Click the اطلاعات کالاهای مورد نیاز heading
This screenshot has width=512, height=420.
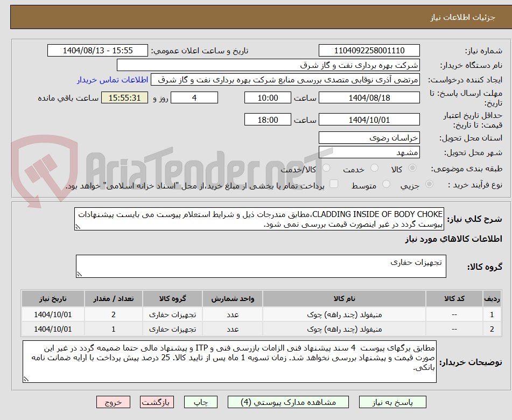pos(453,239)
